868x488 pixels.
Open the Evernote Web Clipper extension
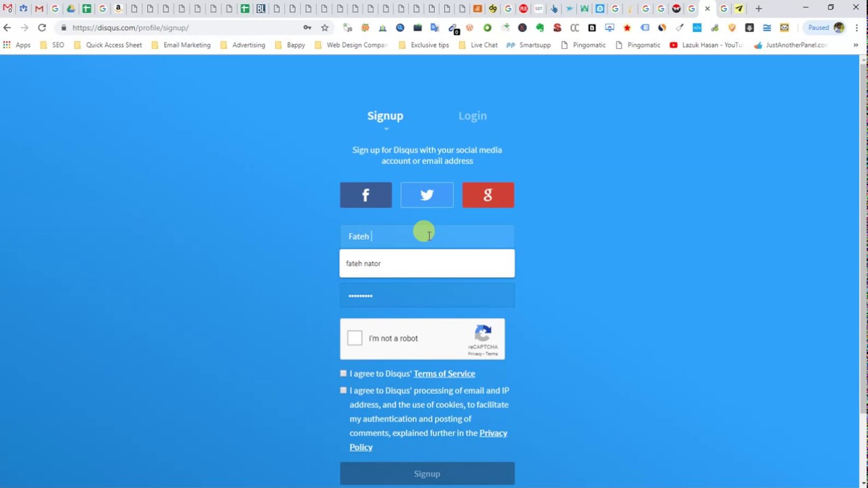tap(540, 28)
